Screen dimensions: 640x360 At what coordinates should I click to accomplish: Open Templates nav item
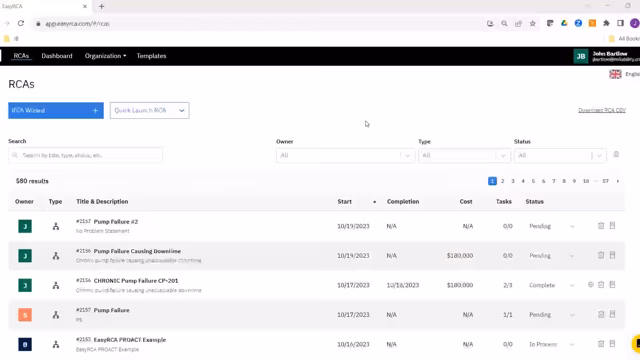[151, 56]
